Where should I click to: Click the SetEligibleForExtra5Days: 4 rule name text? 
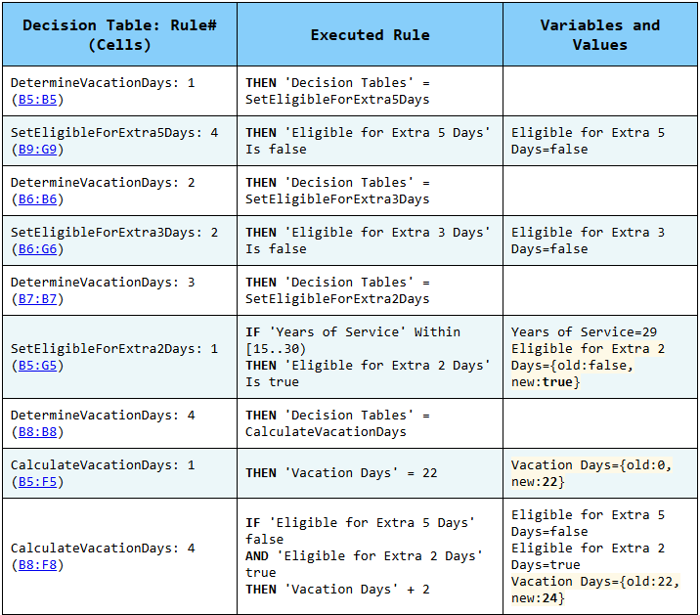pos(113,133)
